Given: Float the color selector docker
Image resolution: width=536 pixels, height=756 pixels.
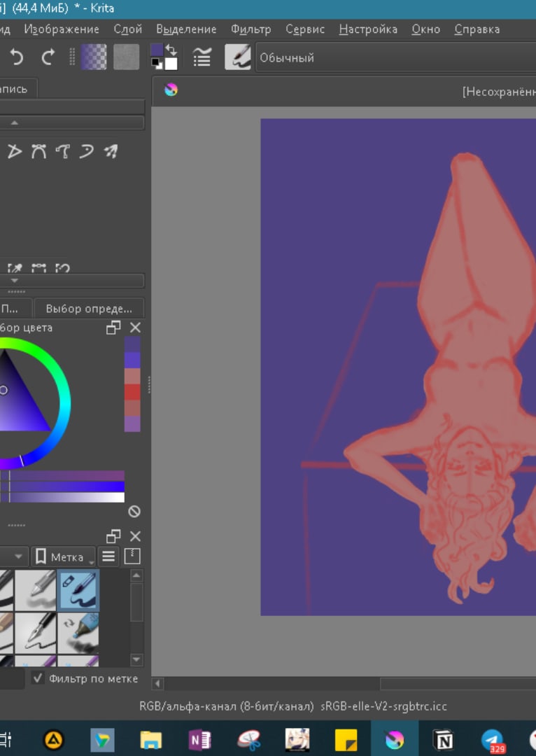Looking at the screenshot, I should (114, 328).
